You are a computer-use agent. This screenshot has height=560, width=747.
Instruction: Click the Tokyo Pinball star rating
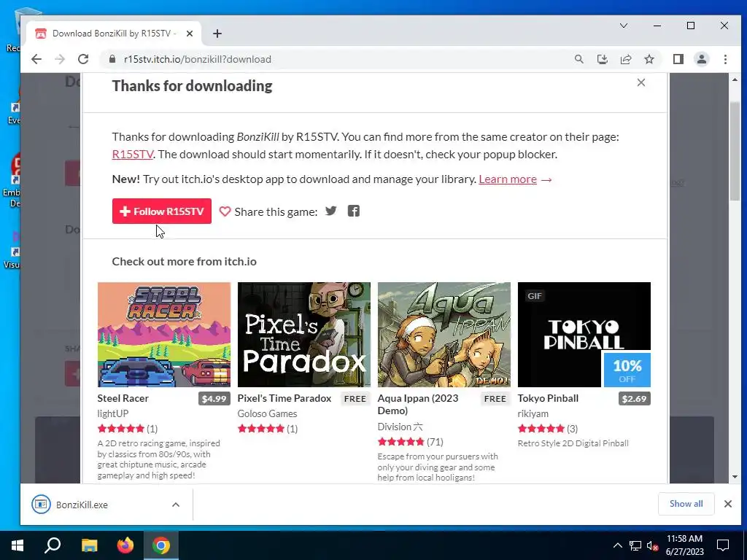[541, 429]
